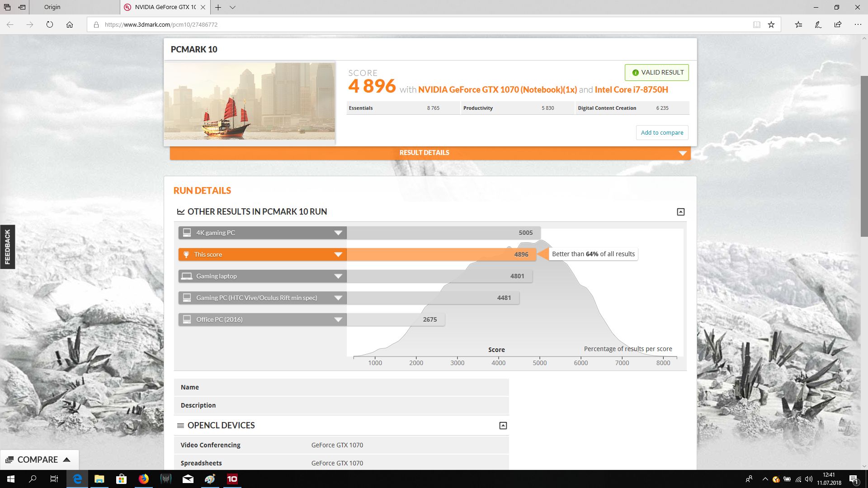This screenshot has width=868, height=488.
Task: Open the Intel Core i7-8750H link
Action: (632, 89)
